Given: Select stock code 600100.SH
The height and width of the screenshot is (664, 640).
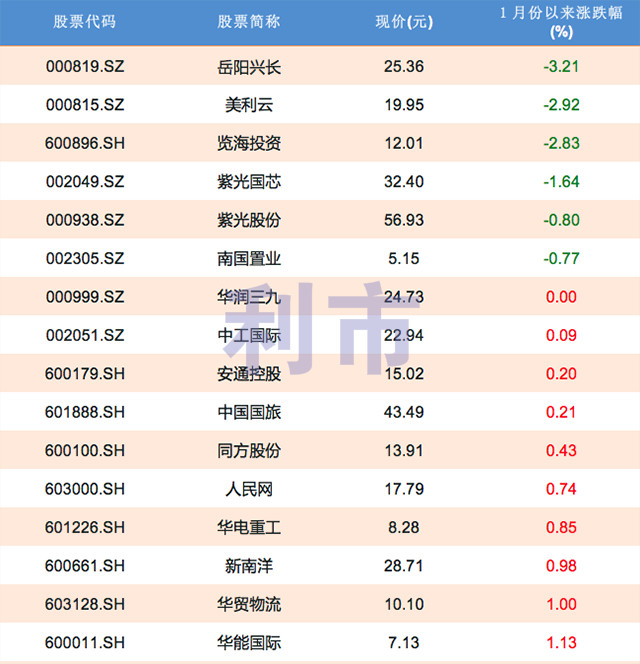Looking at the screenshot, I should pyautogui.click(x=85, y=451).
